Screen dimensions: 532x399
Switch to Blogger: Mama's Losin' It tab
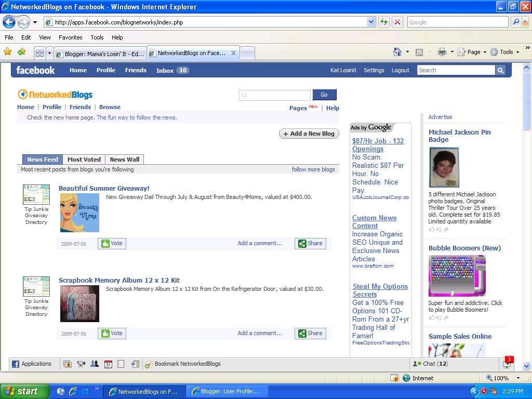tap(100, 54)
